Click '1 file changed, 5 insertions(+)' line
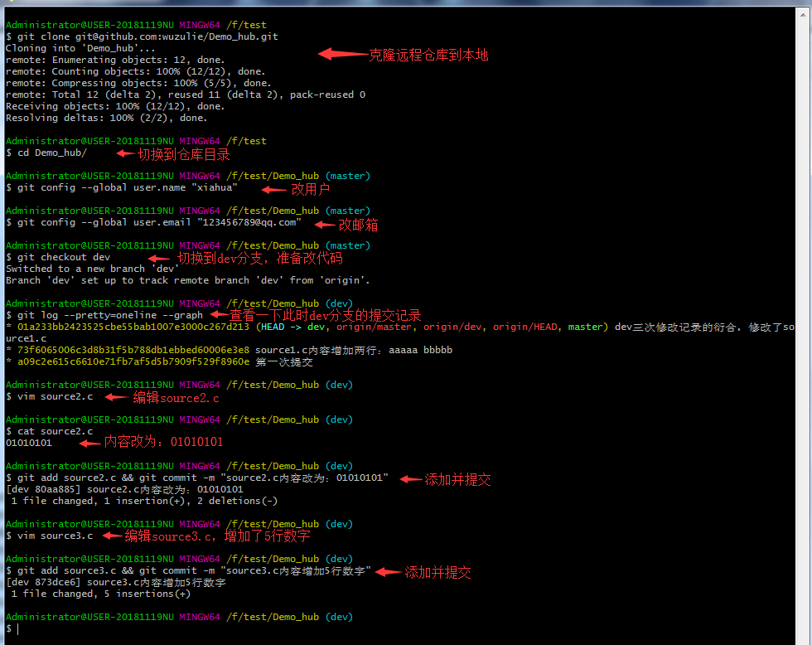 pyautogui.click(x=101, y=594)
